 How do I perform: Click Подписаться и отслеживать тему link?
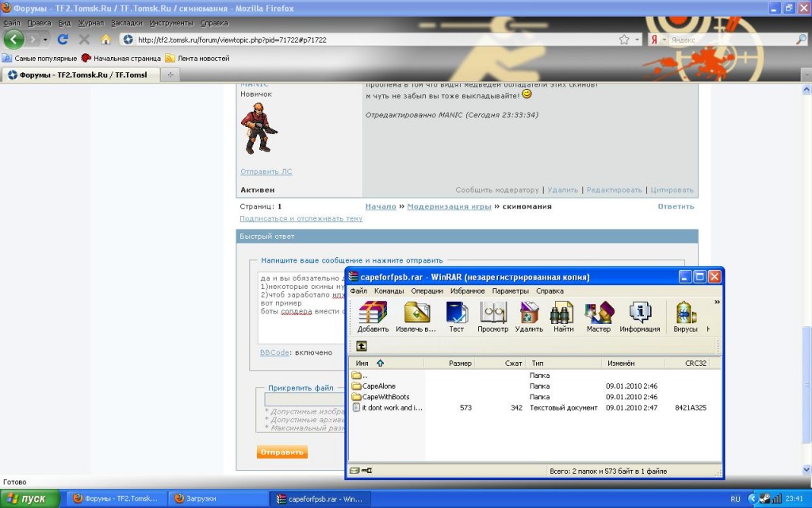click(301, 219)
